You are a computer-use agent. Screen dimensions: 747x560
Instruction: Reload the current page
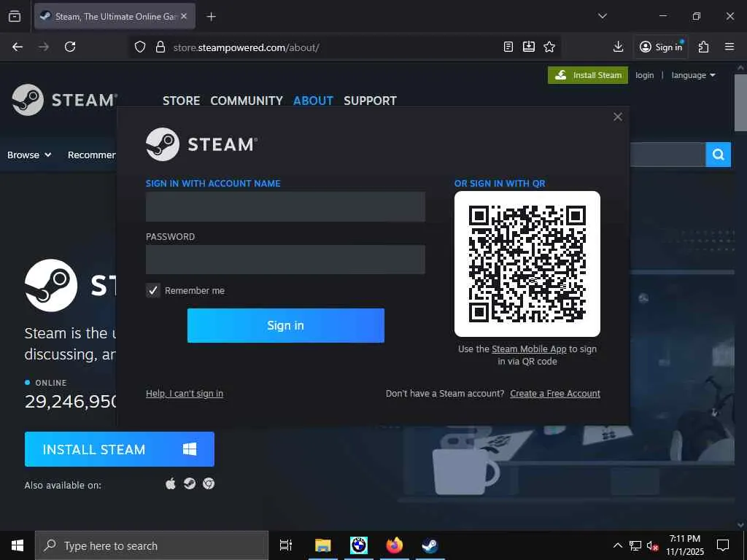(x=70, y=47)
